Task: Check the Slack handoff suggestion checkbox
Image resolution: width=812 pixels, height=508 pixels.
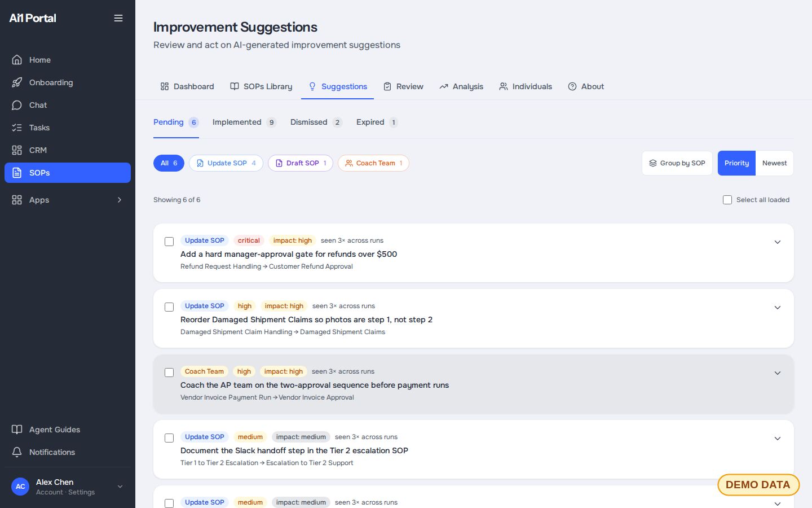Action: pyautogui.click(x=169, y=438)
